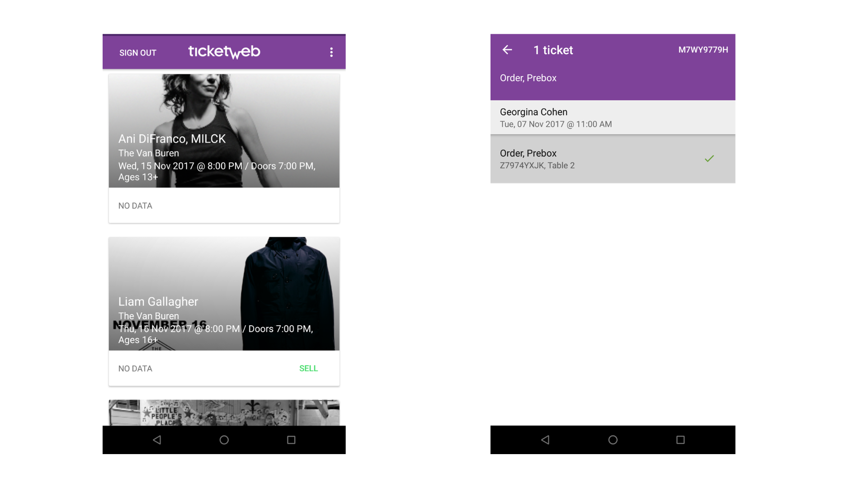The height and width of the screenshot is (488, 868).
Task: Click the SIGN OUT text button
Action: click(x=137, y=52)
